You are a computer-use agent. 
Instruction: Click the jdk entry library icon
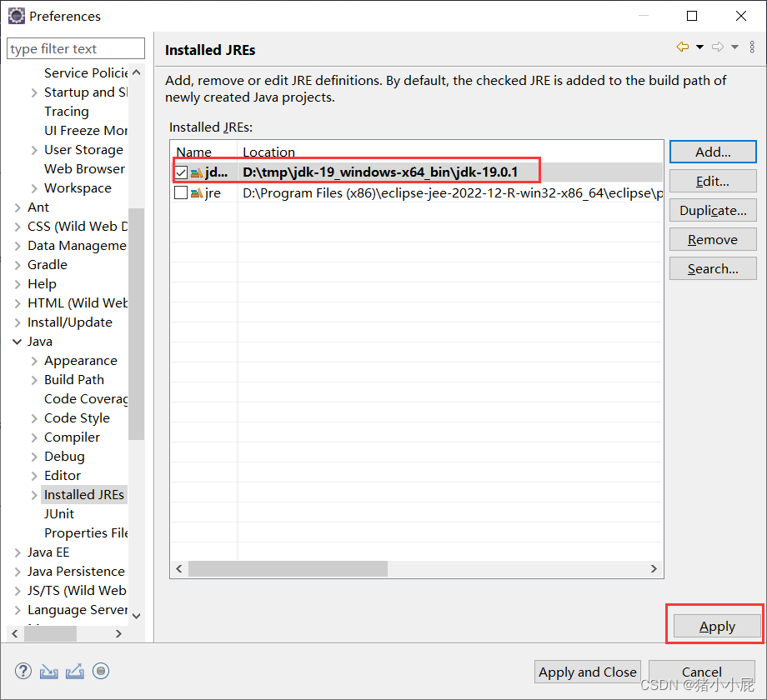pyautogui.click(x=197, y=172)
